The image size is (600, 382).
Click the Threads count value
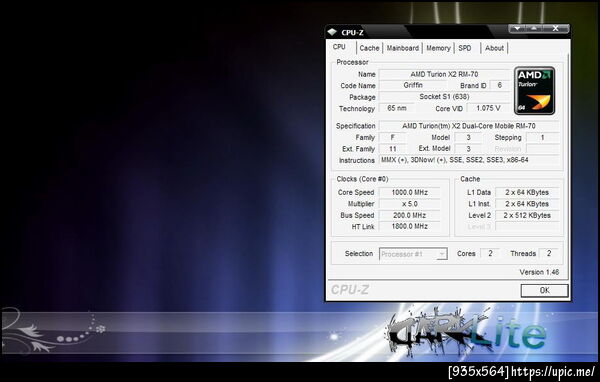coord(549,253)
